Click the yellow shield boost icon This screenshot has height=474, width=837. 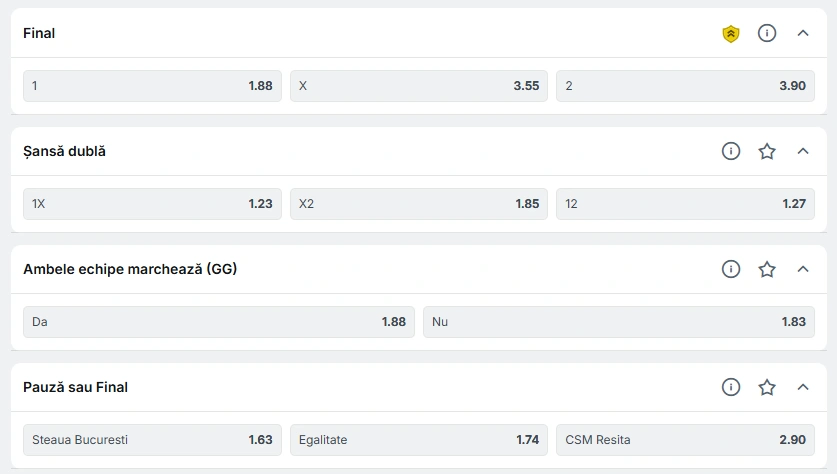731,34
